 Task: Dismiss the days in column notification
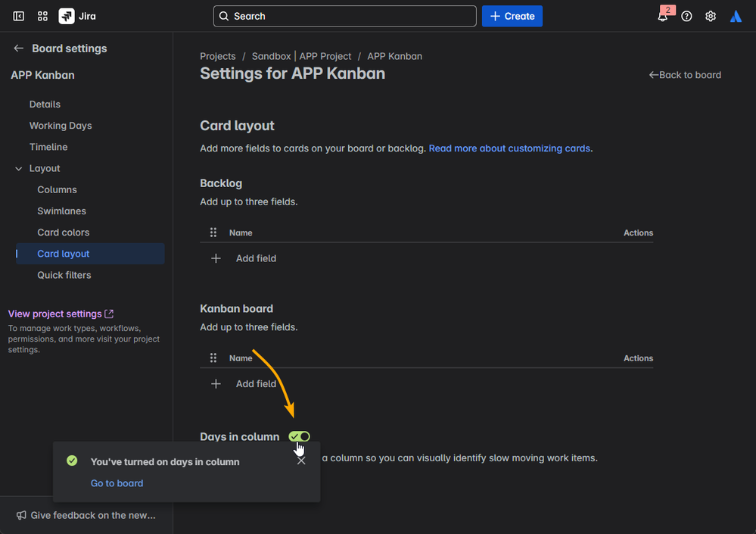(301, 461)
